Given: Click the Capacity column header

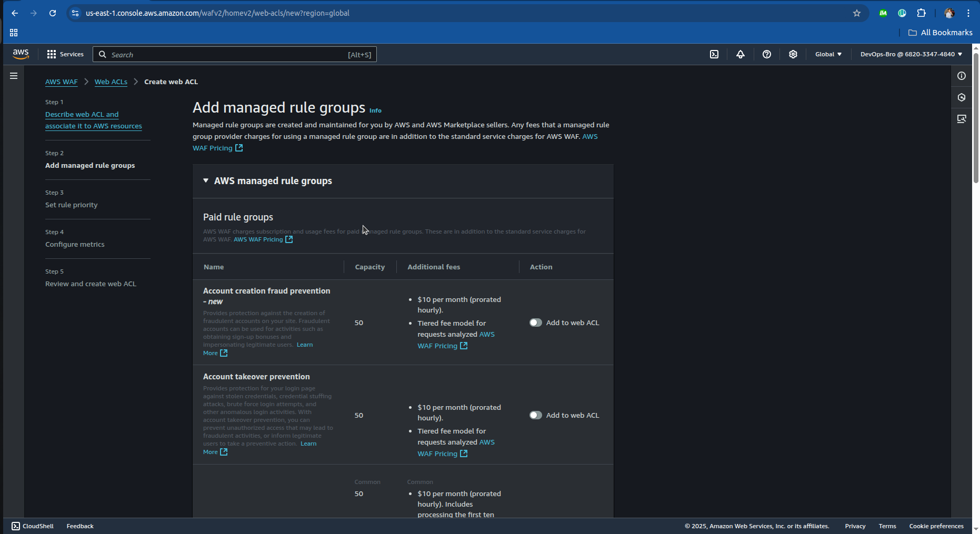Looking at the screenshot, I should tap(370, 267).
